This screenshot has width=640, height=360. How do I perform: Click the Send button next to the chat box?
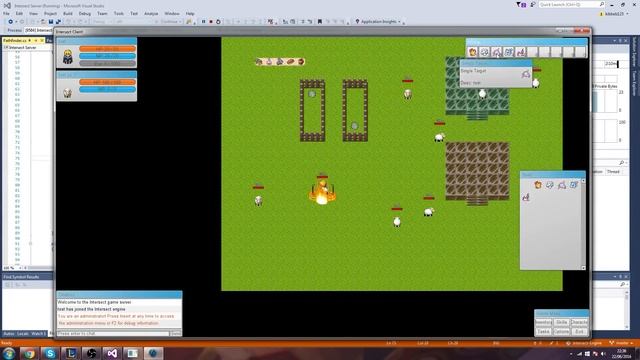tap(176, 333)
